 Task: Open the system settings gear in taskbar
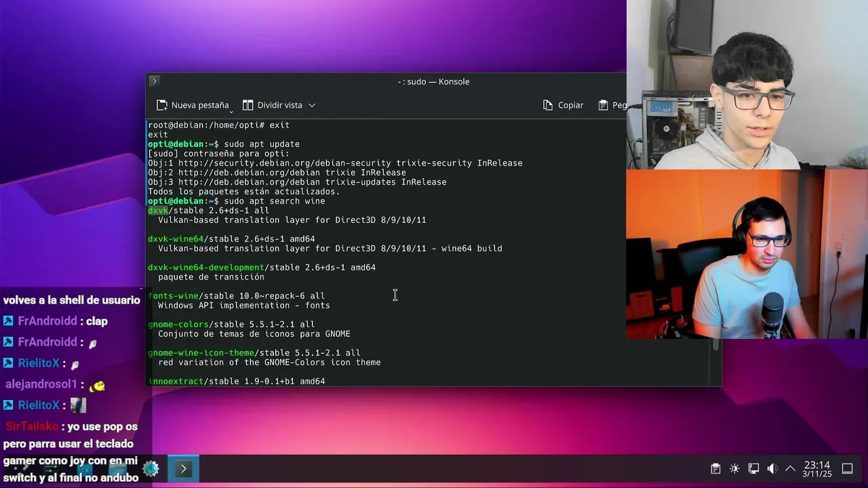151,468
